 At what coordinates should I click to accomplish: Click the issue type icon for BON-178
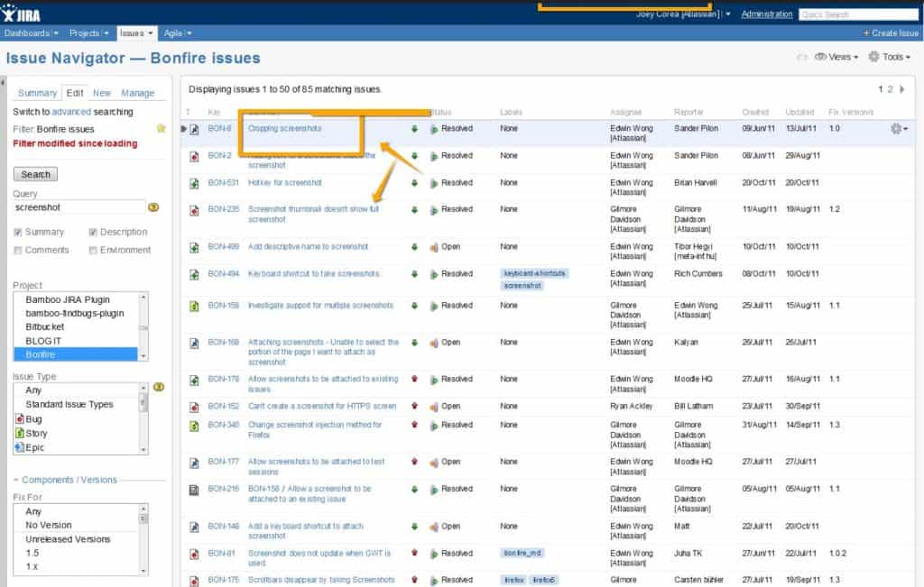click(x=194, y=381)
